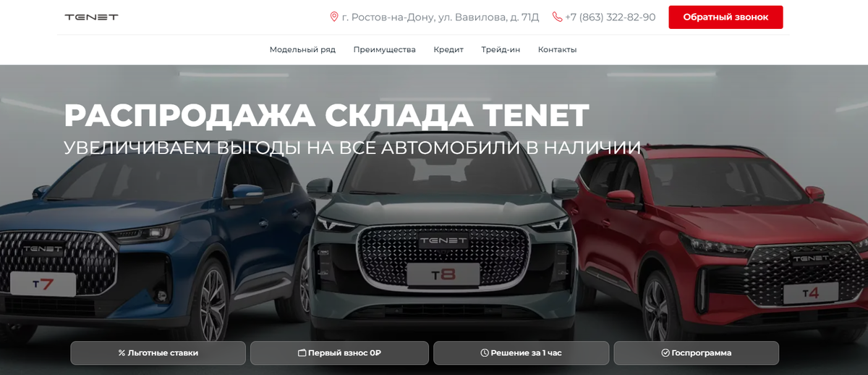Select the Трейд-ин menu item
The image size is (868, 375).
pos(501,50)
